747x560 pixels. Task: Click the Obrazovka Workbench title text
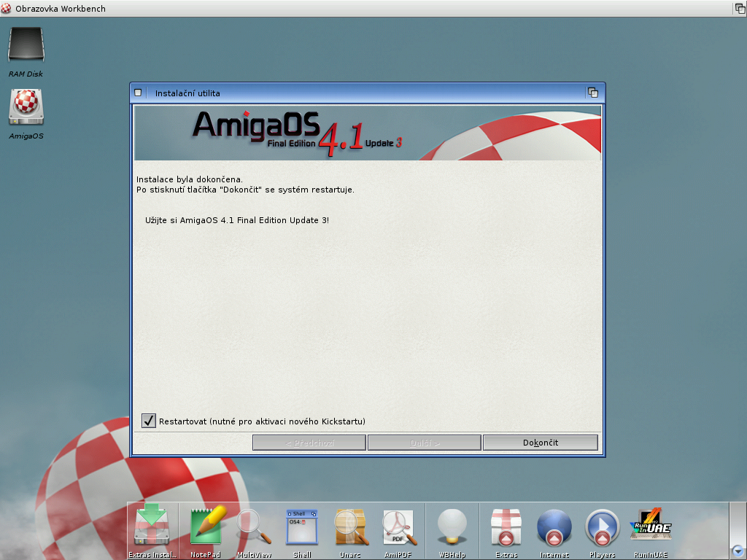(x=61, y=9)
